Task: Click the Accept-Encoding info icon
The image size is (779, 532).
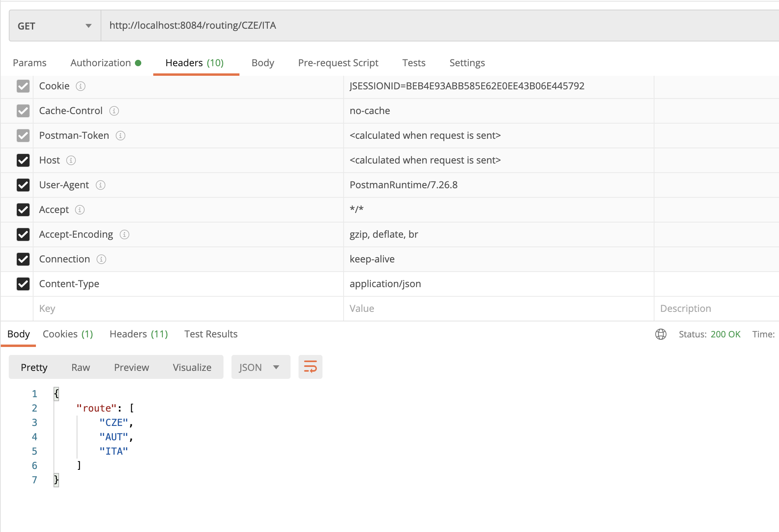Action: 125,234
